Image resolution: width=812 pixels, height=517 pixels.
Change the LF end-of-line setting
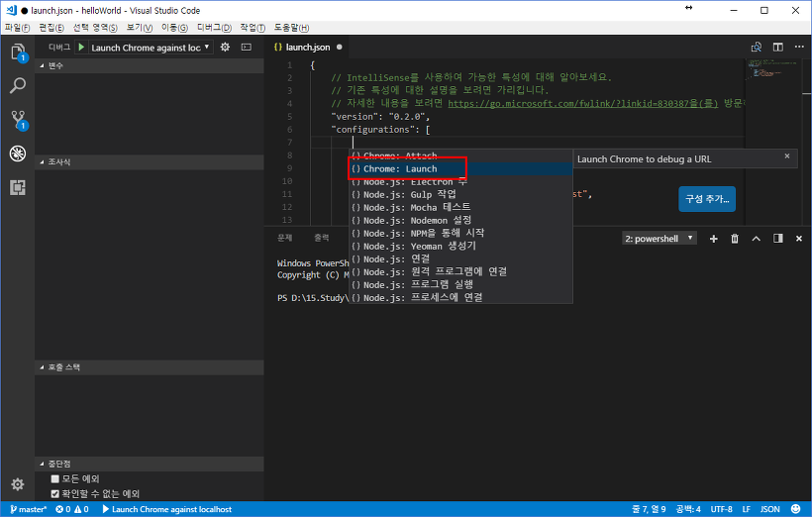pos(747,509)
